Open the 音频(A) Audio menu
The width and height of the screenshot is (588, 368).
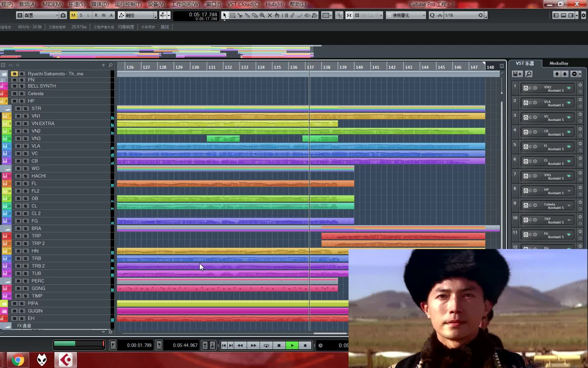pos(28,4)
